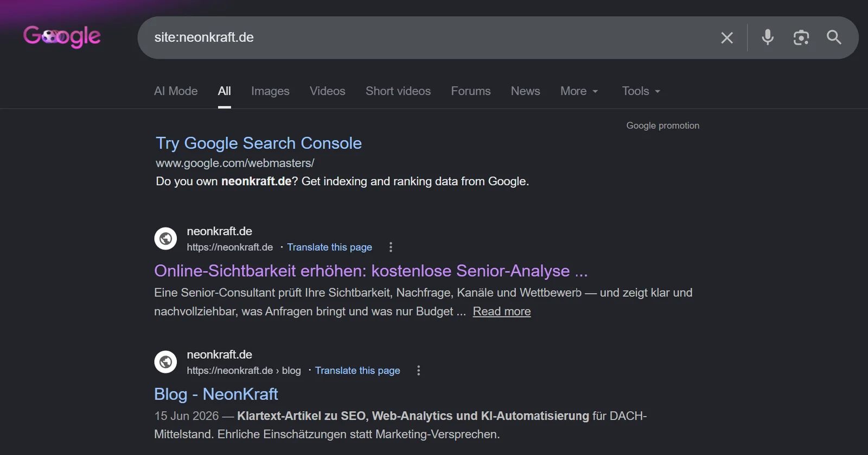Switch to Images tab

270,91
